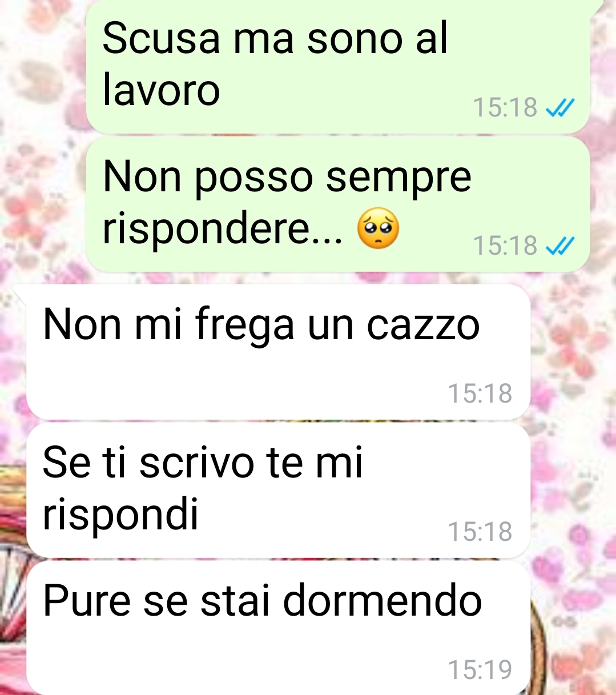
Task: Tap the 15:19 timestamp
Action: (480, 670)
